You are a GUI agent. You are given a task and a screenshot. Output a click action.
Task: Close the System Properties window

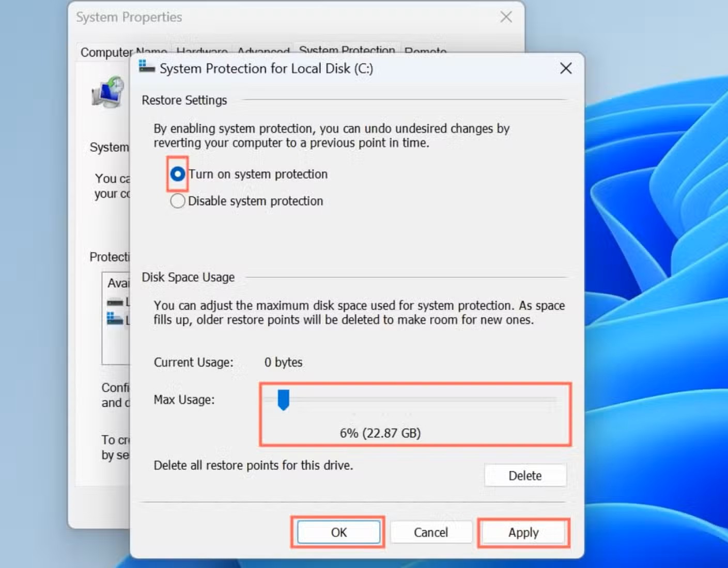click(x=505, y=17)
